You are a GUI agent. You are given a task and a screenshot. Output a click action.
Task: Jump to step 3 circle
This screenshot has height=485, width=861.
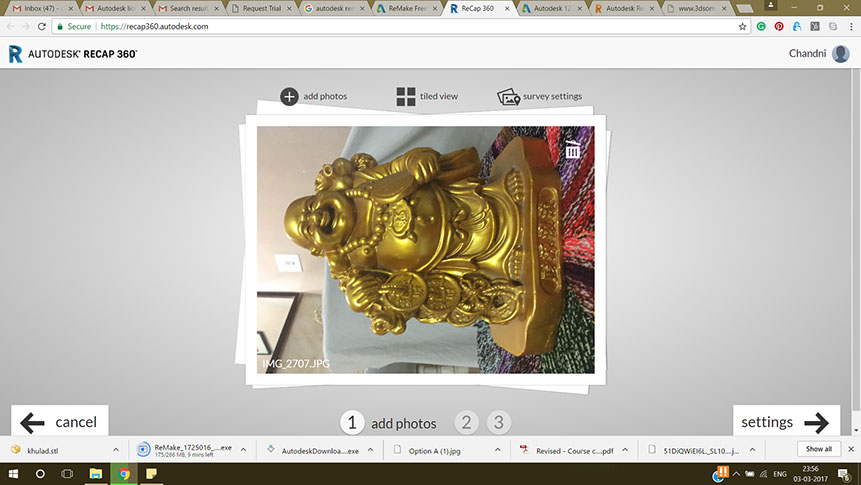coord(499,422)
